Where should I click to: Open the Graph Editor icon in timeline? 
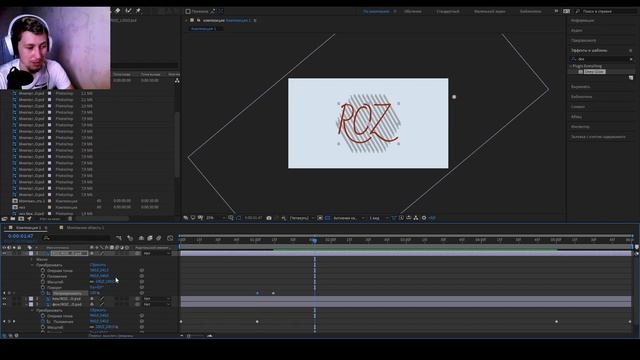pos(170,238)
